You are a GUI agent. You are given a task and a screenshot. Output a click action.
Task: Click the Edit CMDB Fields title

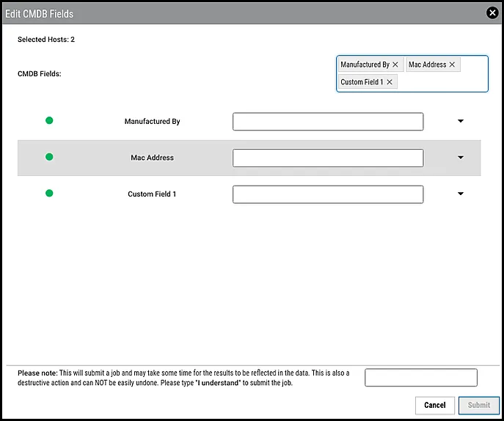coord(39,14)
